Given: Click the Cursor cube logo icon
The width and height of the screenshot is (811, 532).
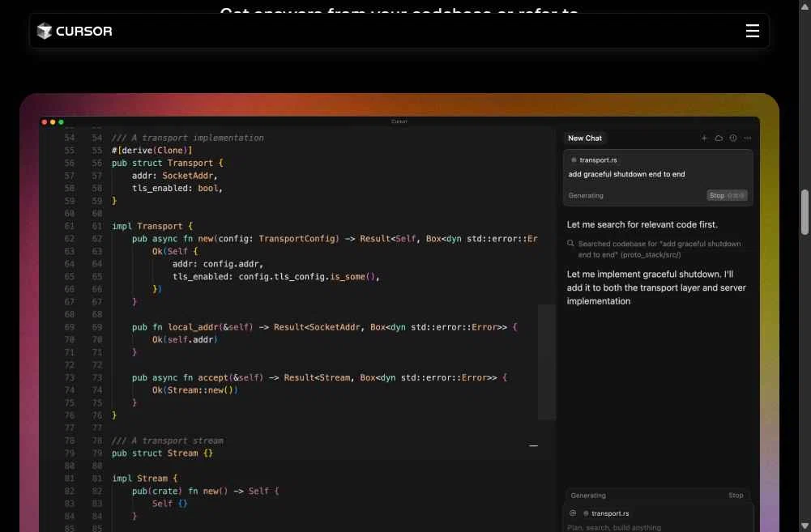Looking at the screenshot, I should (45, 31).
